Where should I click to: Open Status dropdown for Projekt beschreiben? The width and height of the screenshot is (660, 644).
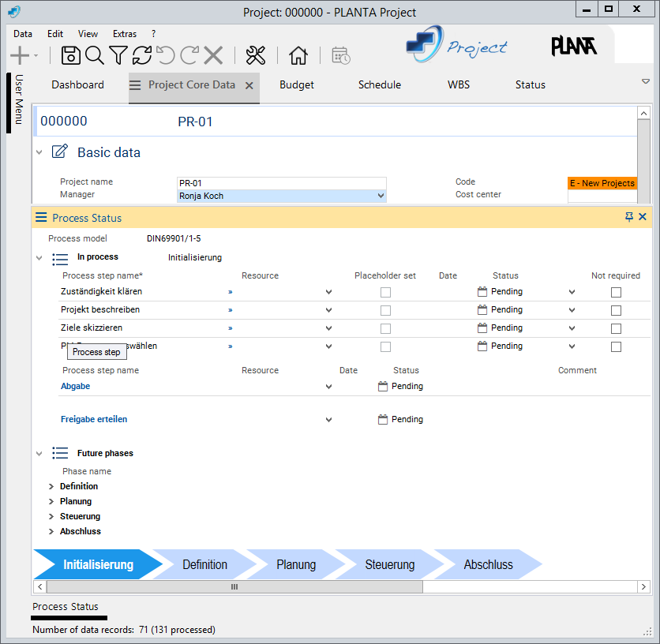pyautogui.click(x=572, y=310)
